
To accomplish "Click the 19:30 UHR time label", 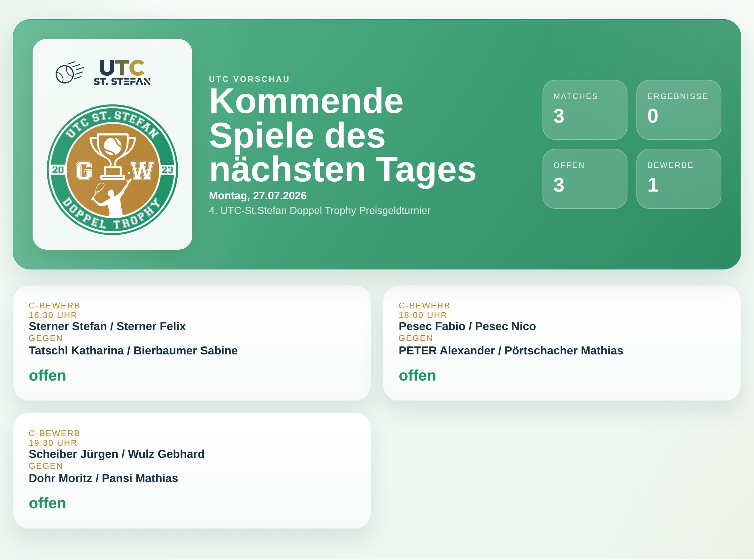I will click(x=53, y=443).
